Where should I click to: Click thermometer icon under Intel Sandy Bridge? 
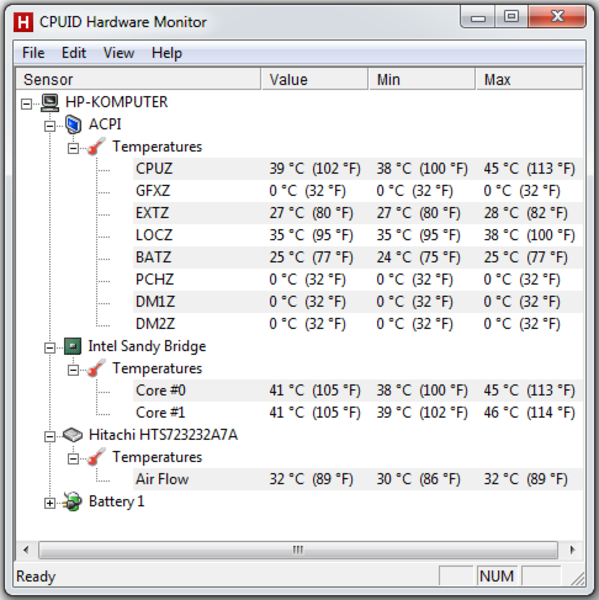96,368
